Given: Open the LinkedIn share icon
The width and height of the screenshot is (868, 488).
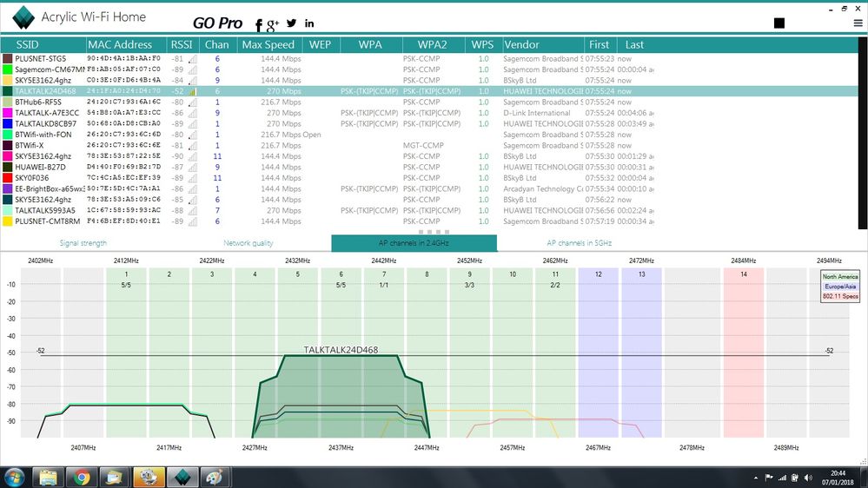Looking at the screenshot, I should (x=309, y=23).
